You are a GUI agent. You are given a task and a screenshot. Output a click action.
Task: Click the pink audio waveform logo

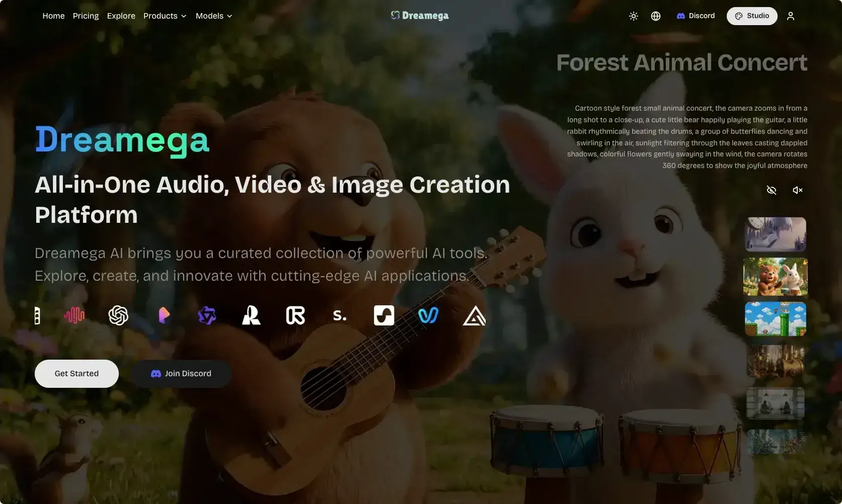point(74,315)
